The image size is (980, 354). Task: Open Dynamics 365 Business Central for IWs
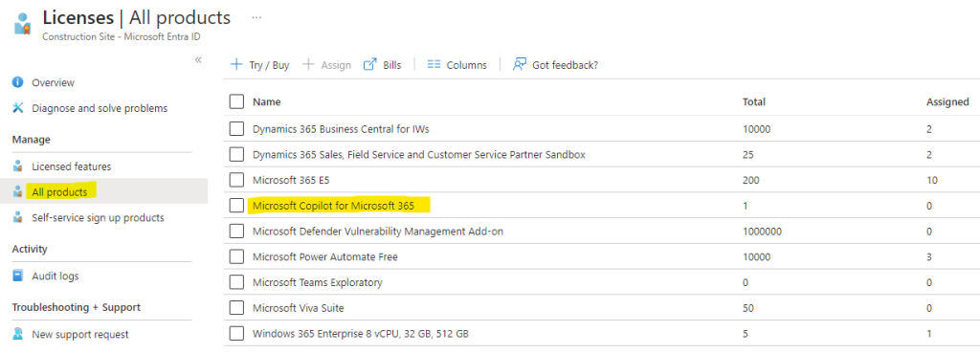point(341,129)
